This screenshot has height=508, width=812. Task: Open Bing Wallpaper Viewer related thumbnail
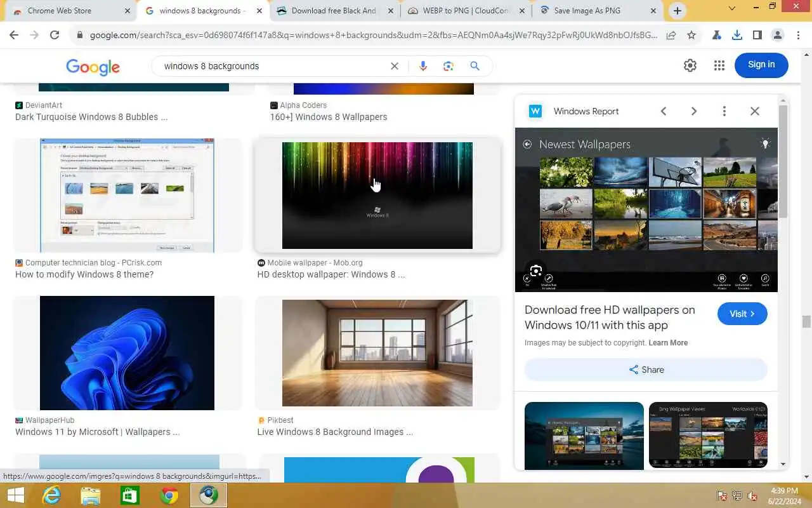click(x=708, y=436)
